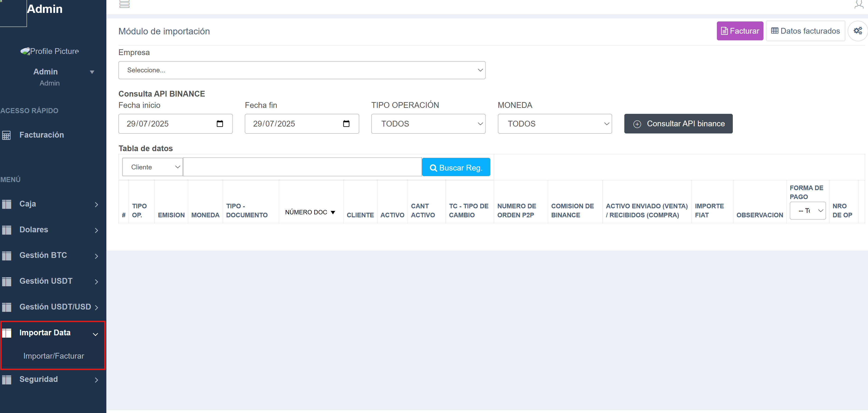Expand the Gestión BTC menu
The width and height of the screenshot is (868, 413).
51,255
